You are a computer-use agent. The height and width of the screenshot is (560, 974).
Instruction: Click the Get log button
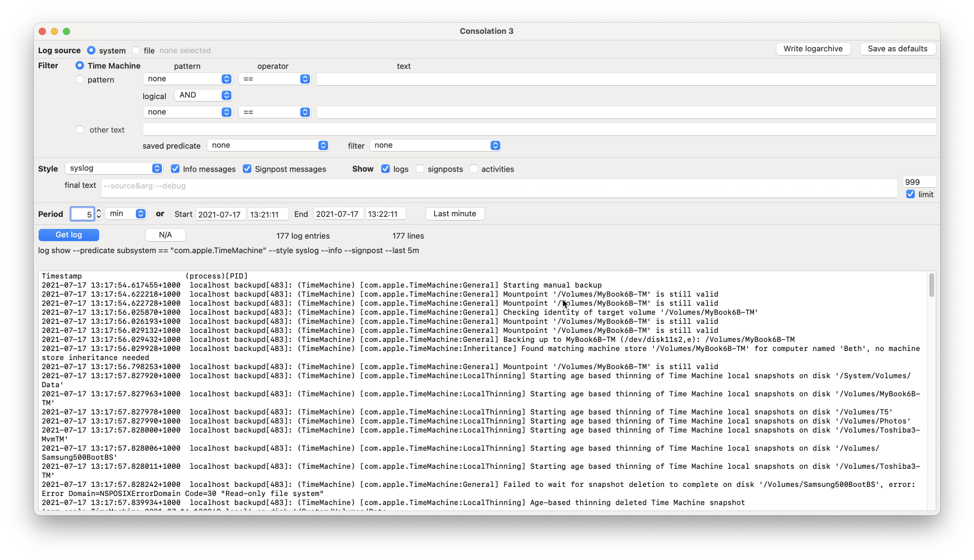pyautogui.click(x=69, y=235)
